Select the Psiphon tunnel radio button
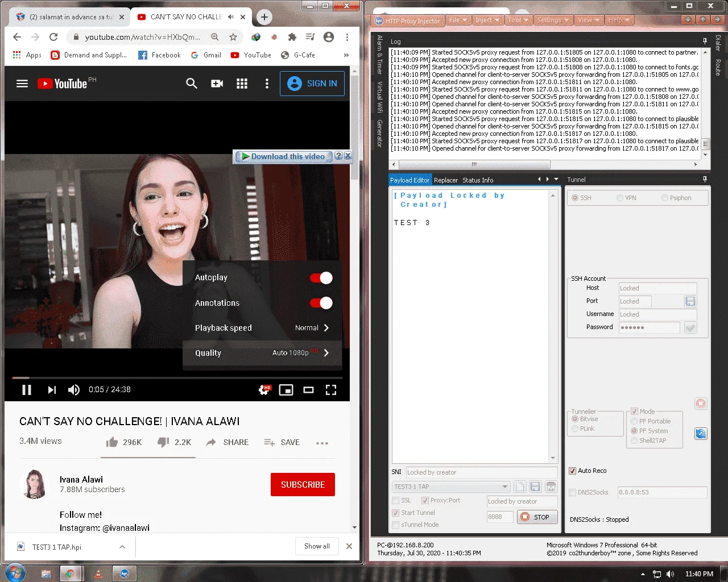 point(665,198)
